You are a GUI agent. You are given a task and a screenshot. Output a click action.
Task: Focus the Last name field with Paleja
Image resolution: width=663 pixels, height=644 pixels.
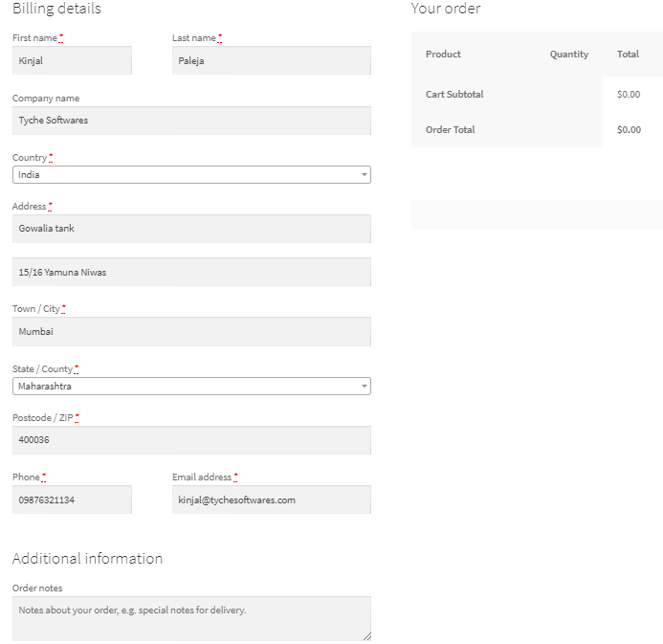tap(271, 60)
